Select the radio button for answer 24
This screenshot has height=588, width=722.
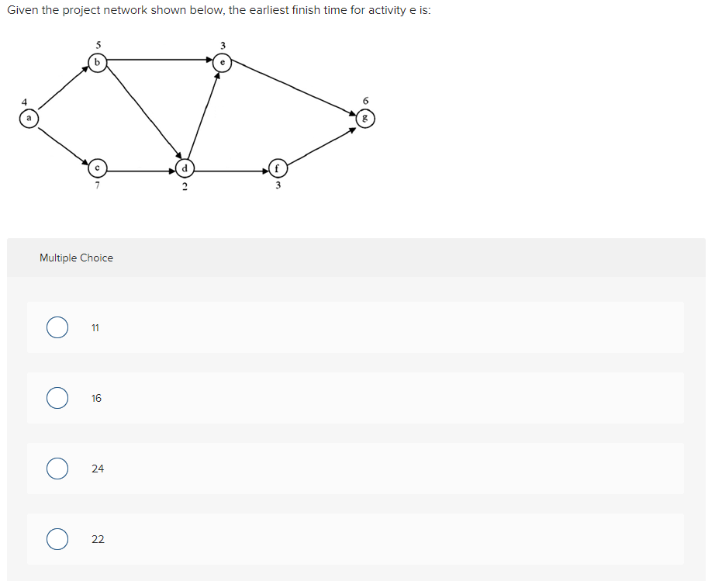(x=57, y=469)
